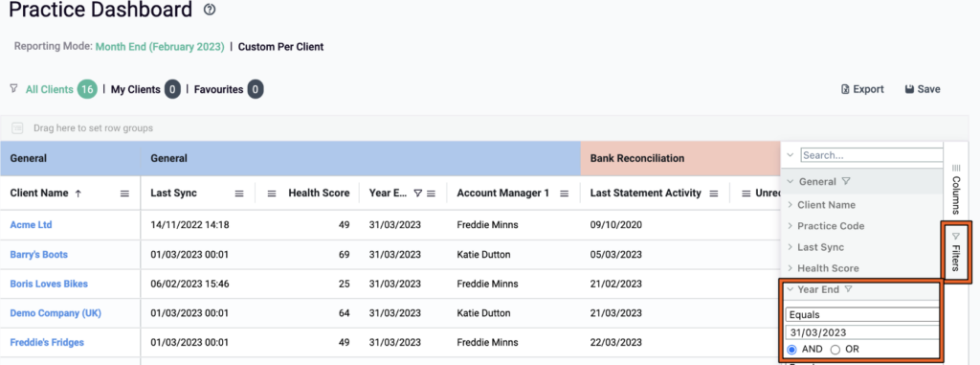Click the Bank Reconciliation column group header

(x=680, y=158)
